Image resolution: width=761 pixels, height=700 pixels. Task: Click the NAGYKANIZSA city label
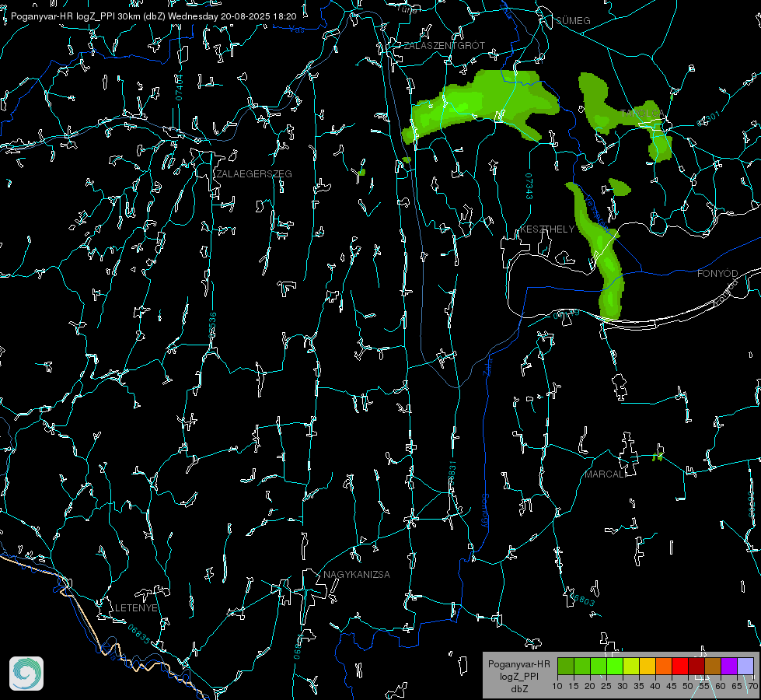(357, 575)
